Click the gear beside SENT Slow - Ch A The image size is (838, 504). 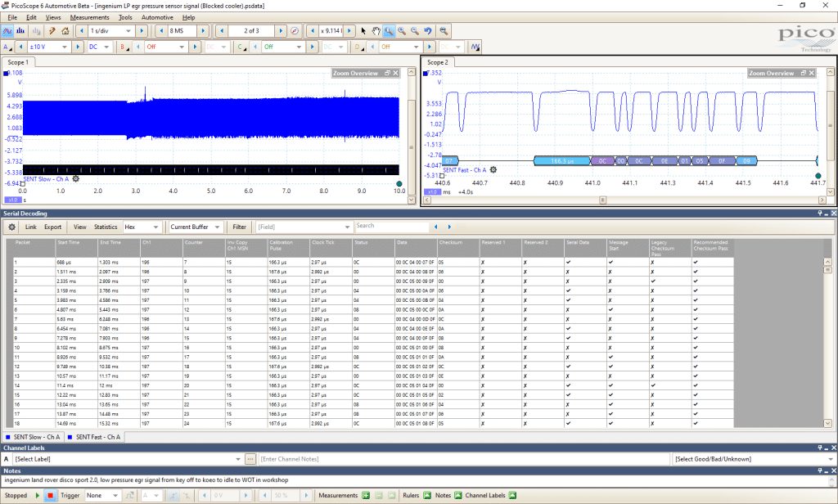[76, 179]
